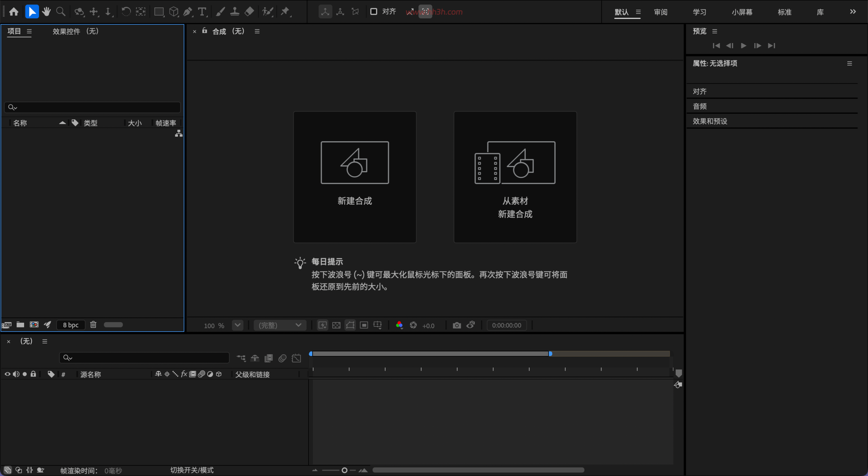The height and width of the screenshot is (476, 868).
Task: Open the 效果控件 (无) tab
Action: [x=76, y=31]
